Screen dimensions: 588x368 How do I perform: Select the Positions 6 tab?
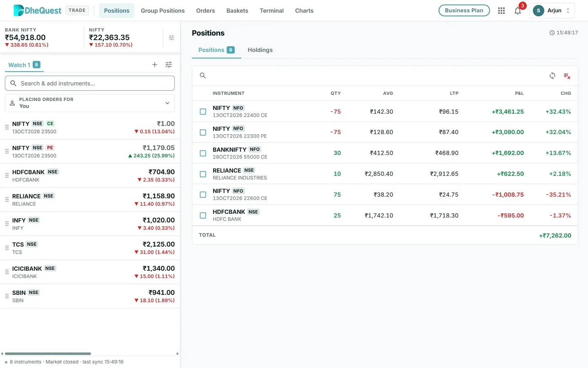(216, 50)
